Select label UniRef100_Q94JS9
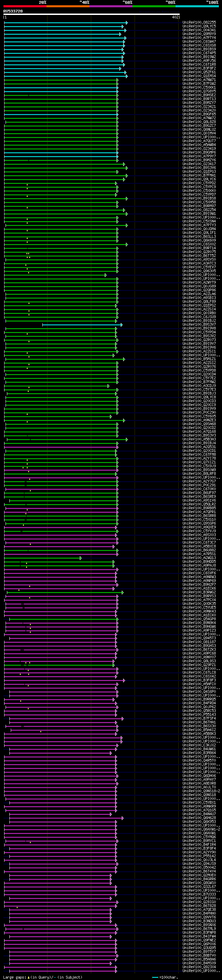The width and height of the screenshot is (222, 980). click(199, 864)
